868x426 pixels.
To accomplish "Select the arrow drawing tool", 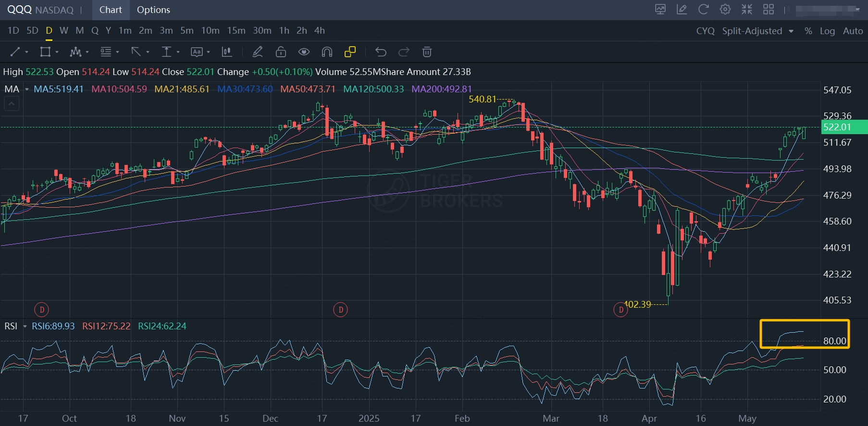I will click(x=136, y=52).
